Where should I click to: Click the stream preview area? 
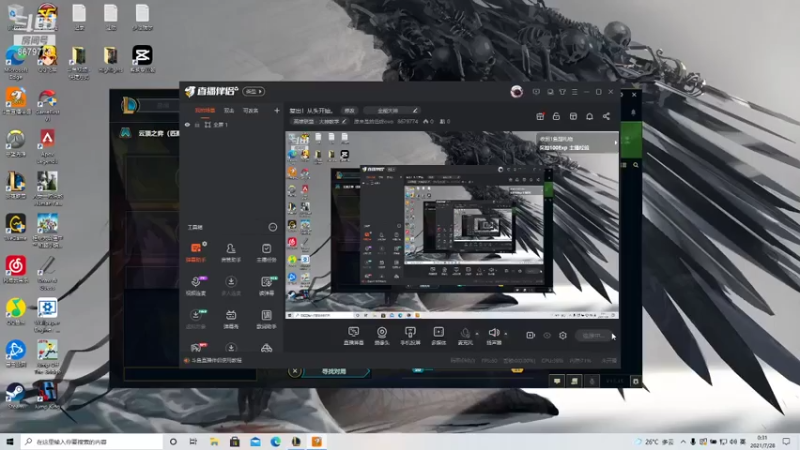tap(452, 225)
